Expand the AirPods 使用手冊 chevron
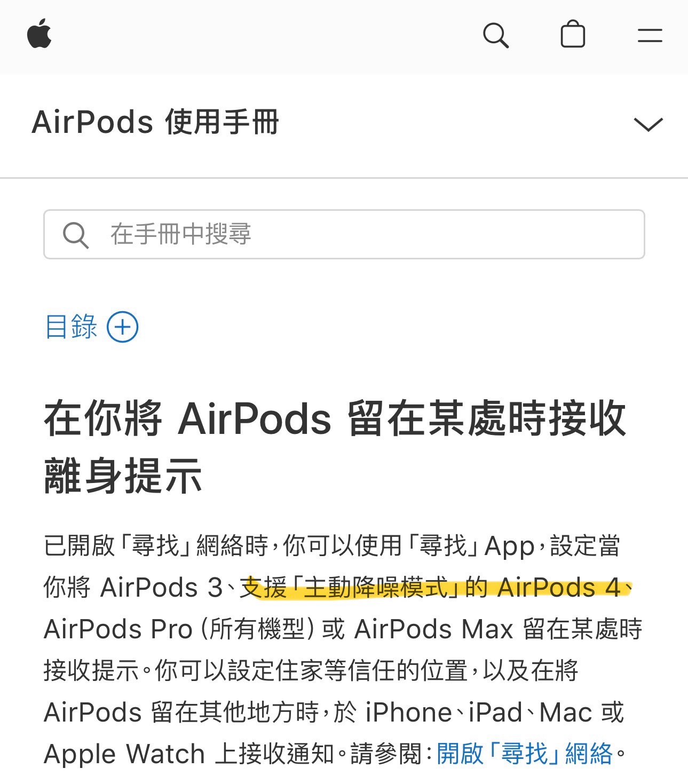 (648, 124)
